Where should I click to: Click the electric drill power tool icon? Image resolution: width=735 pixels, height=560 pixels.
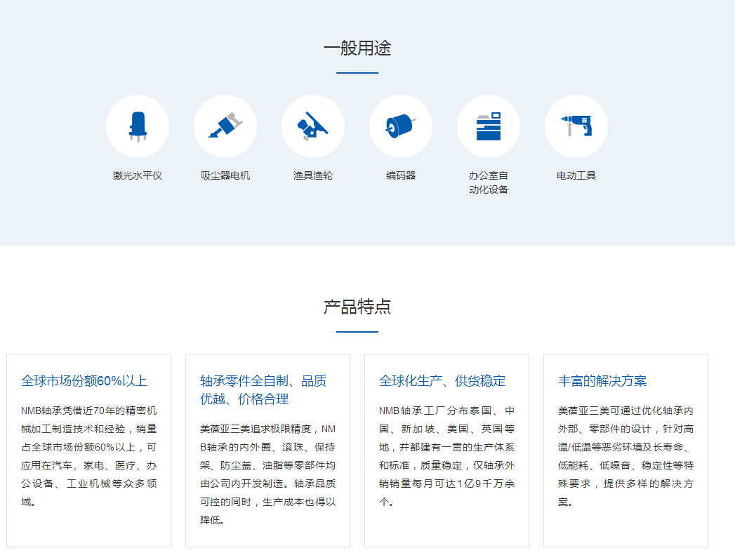coord(576,126)
